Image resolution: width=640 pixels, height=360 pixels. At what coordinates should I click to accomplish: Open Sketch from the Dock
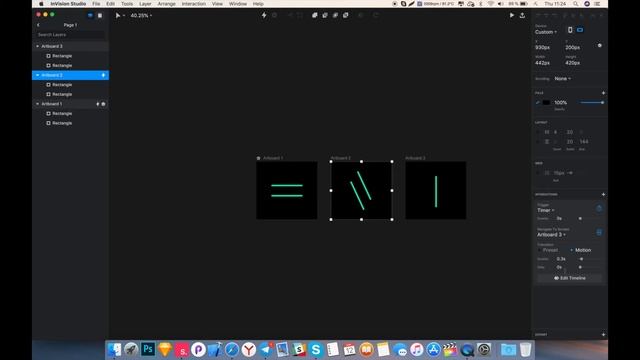pyautogui.click(x=165, y=349)
